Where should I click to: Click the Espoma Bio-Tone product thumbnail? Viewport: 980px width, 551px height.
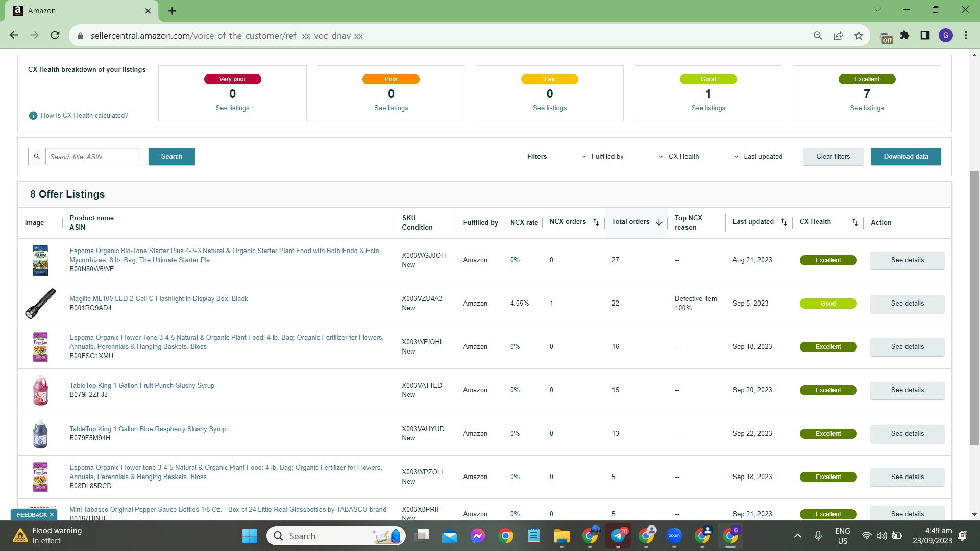click(x=40, y=260)
